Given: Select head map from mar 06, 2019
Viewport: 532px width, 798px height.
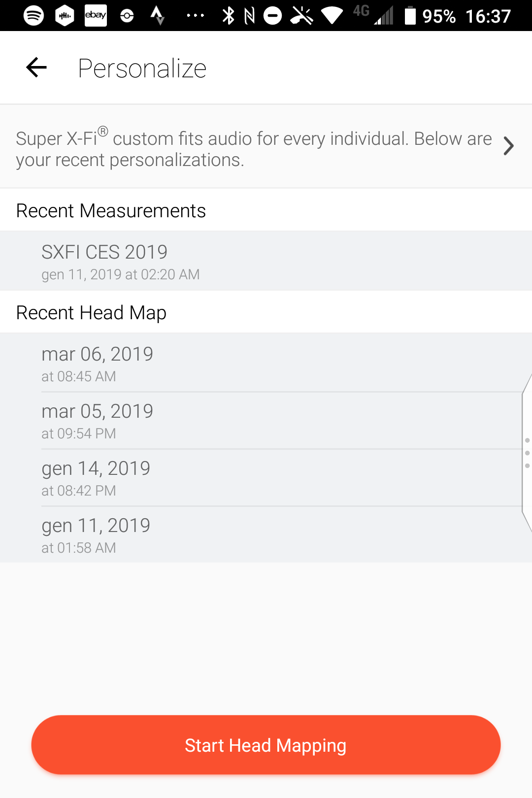Looking at the screenshot, I should (266, 363).
